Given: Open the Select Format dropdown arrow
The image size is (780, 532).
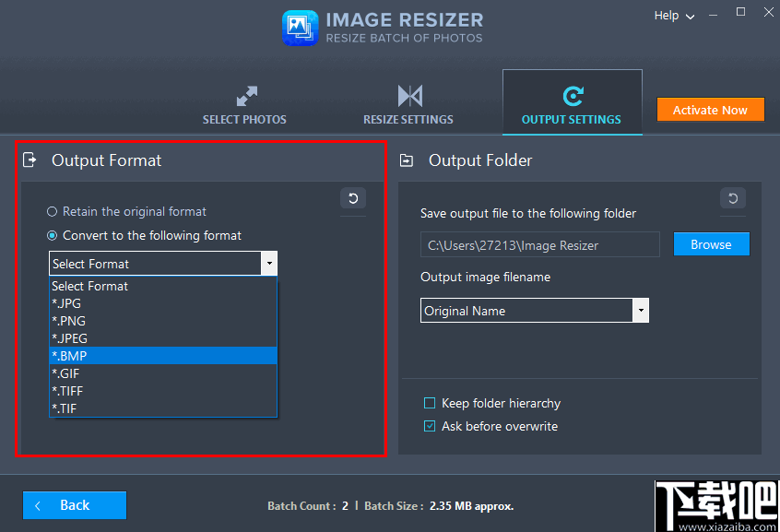Looking at the screenshot, I should [x=269, y=264].
